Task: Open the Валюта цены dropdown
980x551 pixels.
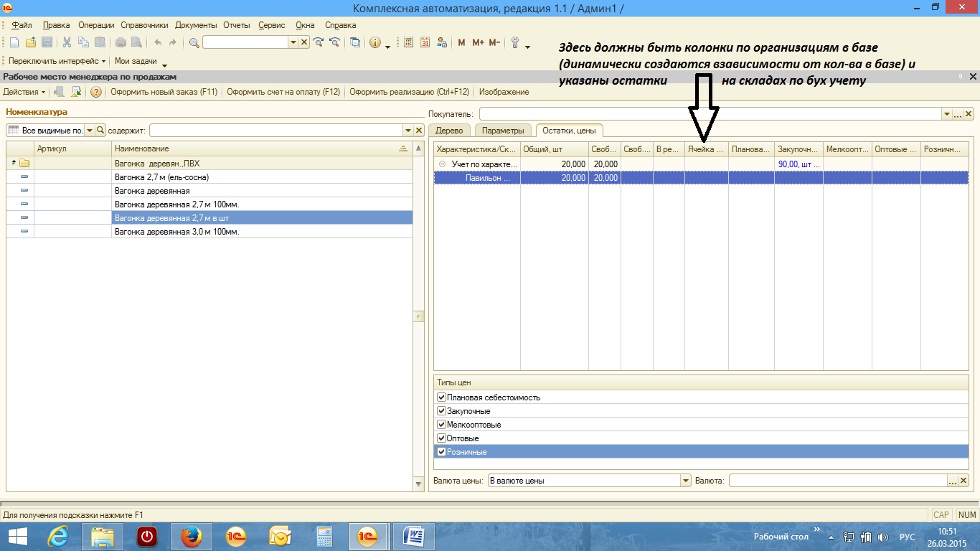Action: (x=686, y=481)
